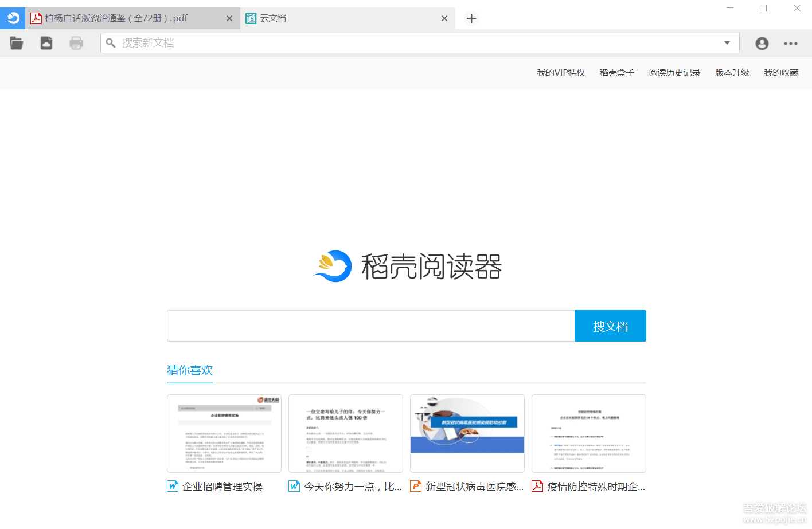Click the Docer Reader home logo icon
Screen dimensions: 812x529
pyautogui.click(x=12, y=18)
